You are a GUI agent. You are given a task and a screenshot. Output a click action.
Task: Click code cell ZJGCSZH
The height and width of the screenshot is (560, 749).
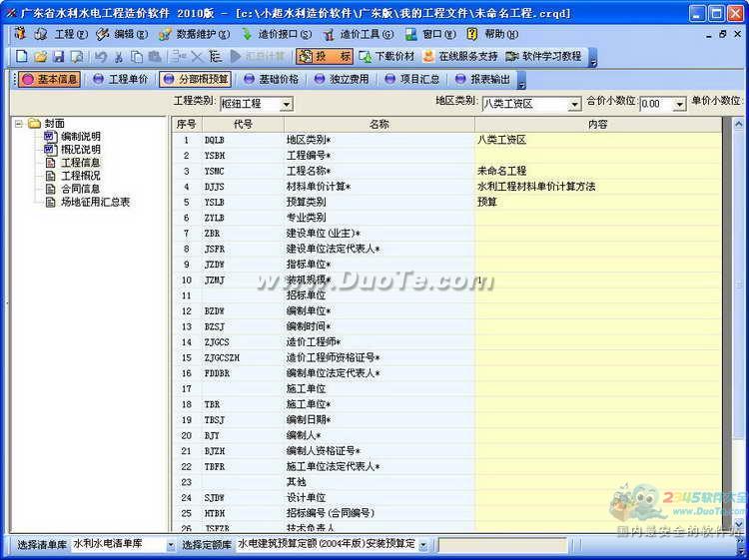pos(243,357)
